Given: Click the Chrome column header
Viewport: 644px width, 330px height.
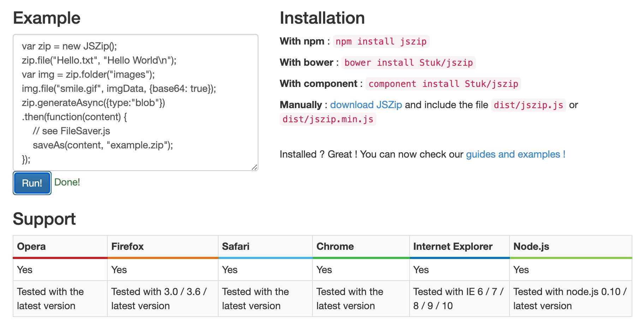Looking at the screenshot, I should coord(335,247).
